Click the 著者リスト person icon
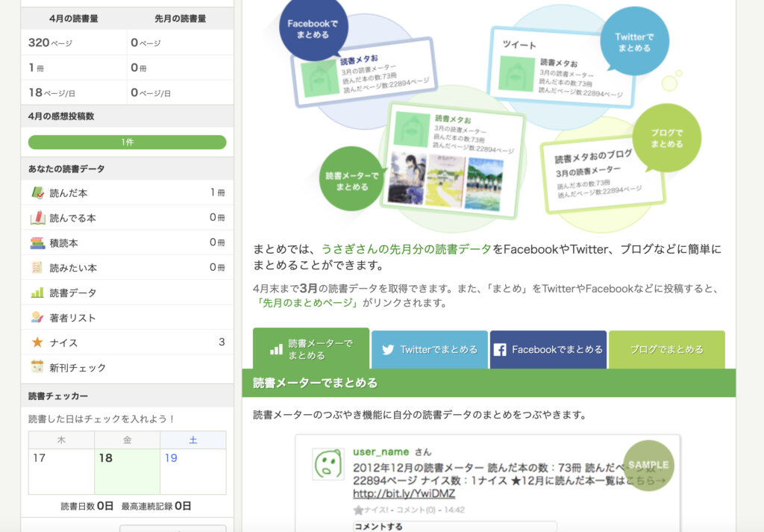Screen dimensions: 764x532 pyautogui.click(x=37, y=318)
